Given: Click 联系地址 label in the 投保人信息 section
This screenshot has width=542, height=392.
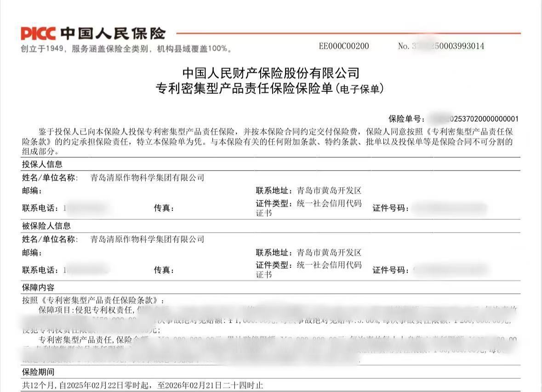Looking at the screenshot, I should pos(274,191).
